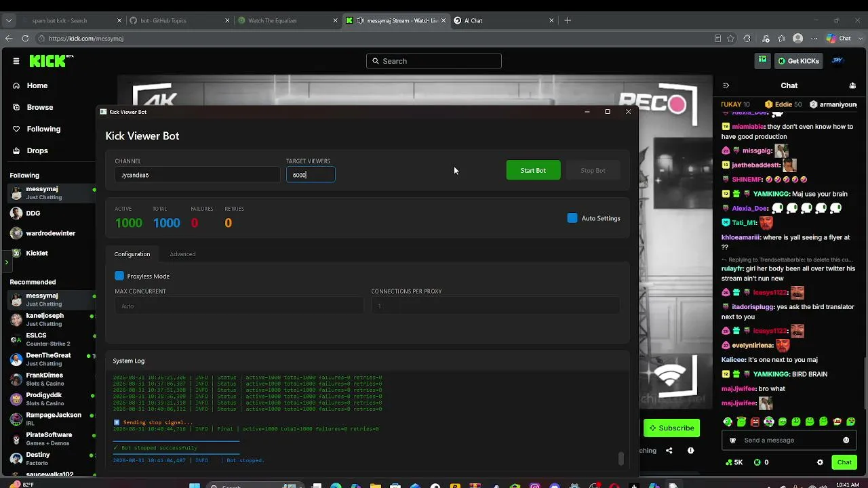Collapse the chat panel arrow
868x488 pixels.
[x=726, y=85]
